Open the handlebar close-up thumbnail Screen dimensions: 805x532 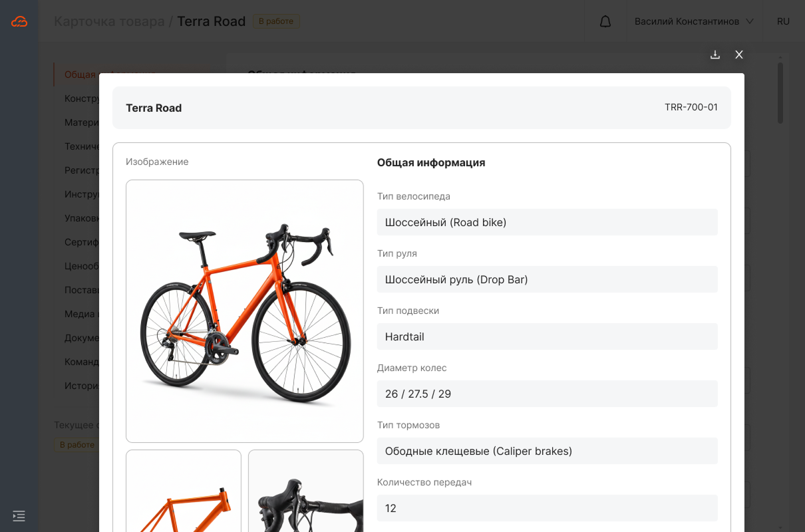[306, 492]
